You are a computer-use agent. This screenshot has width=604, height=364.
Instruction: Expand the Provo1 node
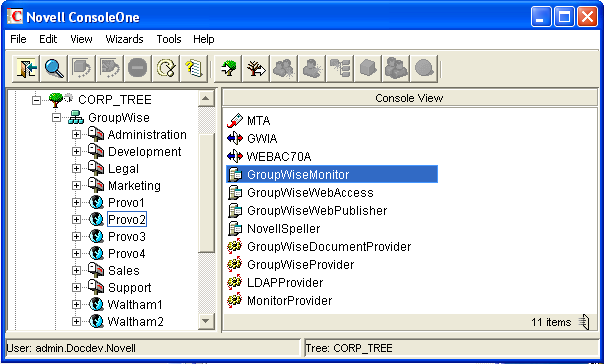pos(76,202)
